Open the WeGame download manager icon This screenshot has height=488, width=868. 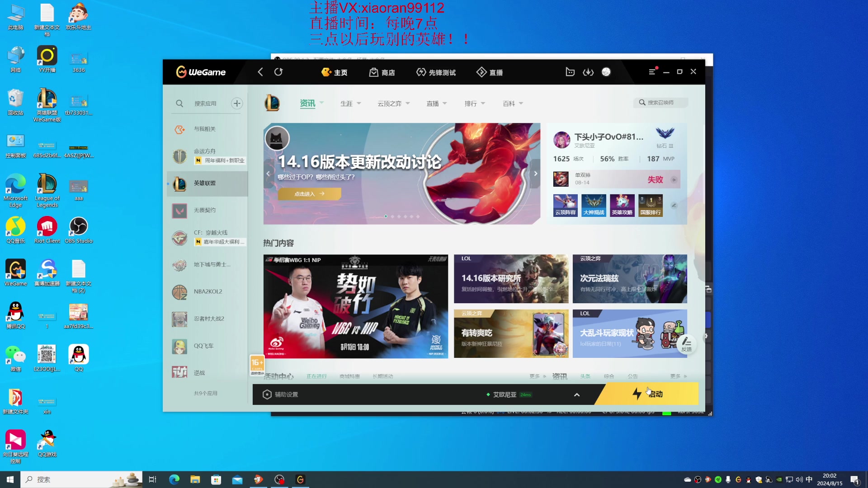click(x=588, y=72)
